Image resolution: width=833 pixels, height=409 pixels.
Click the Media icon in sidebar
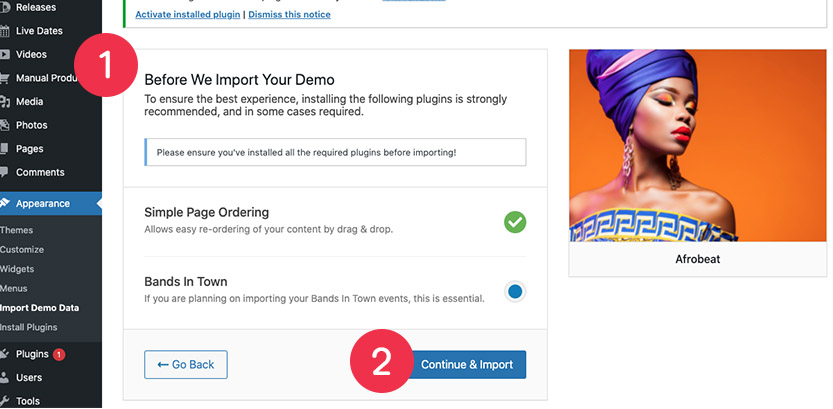(5, 101)
